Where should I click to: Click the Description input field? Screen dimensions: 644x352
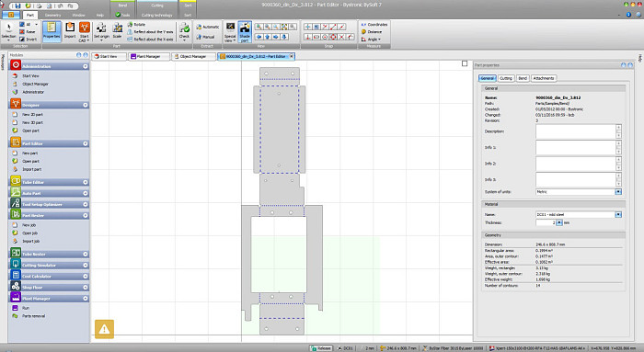575,131
